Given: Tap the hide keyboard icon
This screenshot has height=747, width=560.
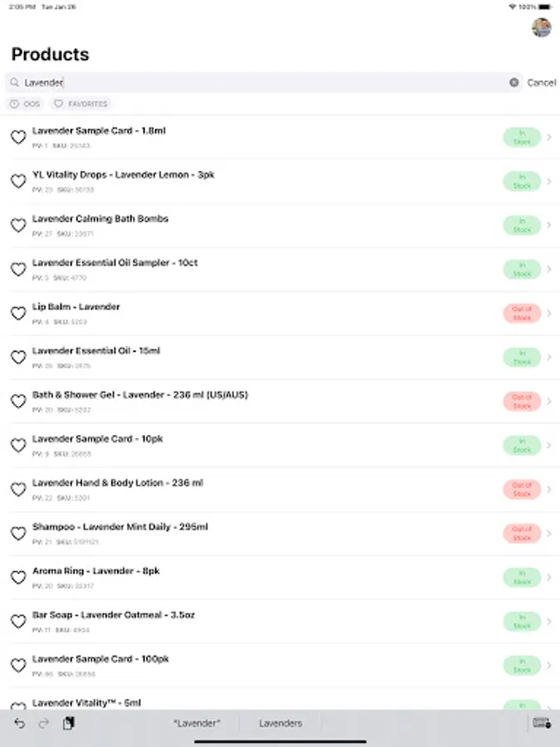Looking at the screenshot, I should (542, 723).
